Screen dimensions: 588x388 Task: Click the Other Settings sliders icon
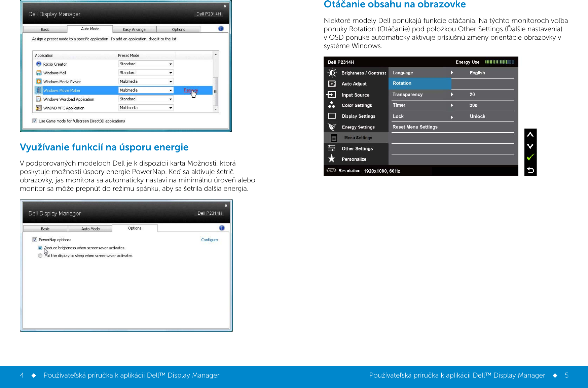332,148
